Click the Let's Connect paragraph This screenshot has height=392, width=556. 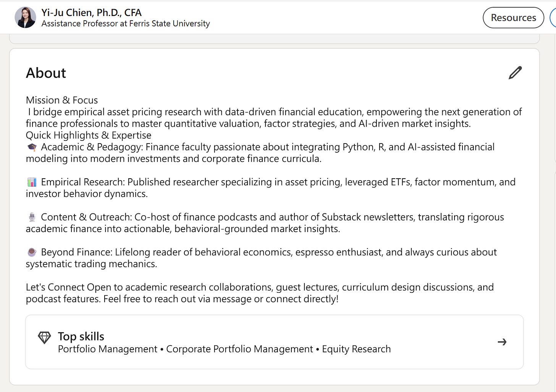(260, 293)
